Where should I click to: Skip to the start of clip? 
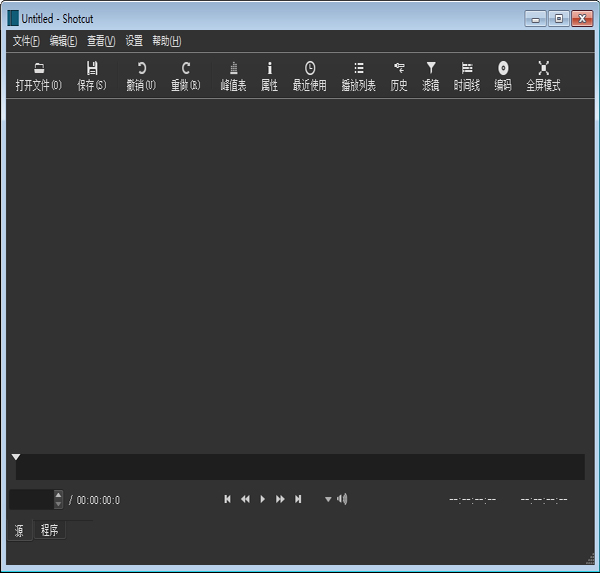tap(227, 499)
